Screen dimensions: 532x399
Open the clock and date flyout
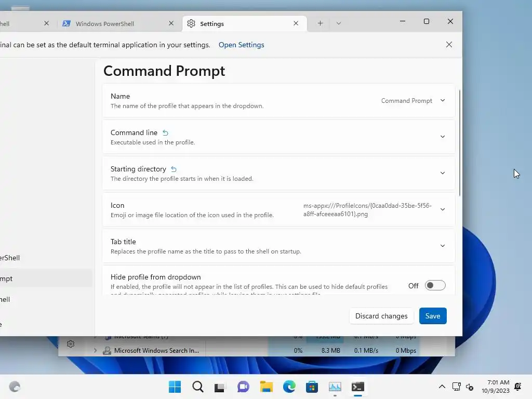click(496, 387)
